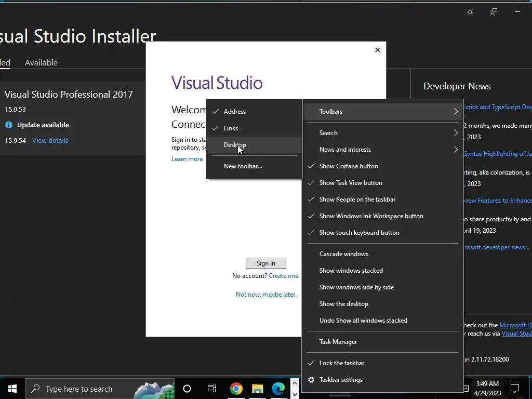Switch to the Available tab

[x=42, y=63]
